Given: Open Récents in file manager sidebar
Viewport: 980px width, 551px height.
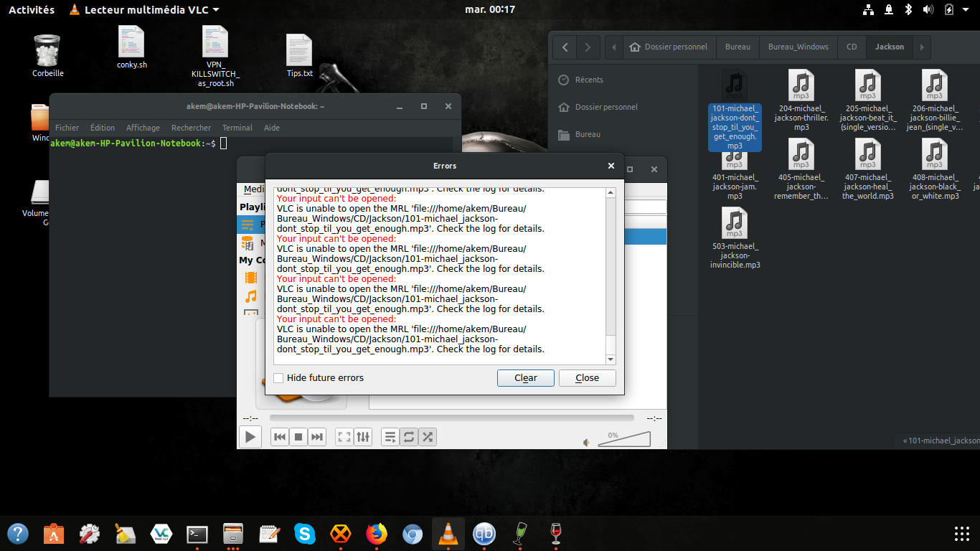Looking at the screenshot, I should 623,80.
